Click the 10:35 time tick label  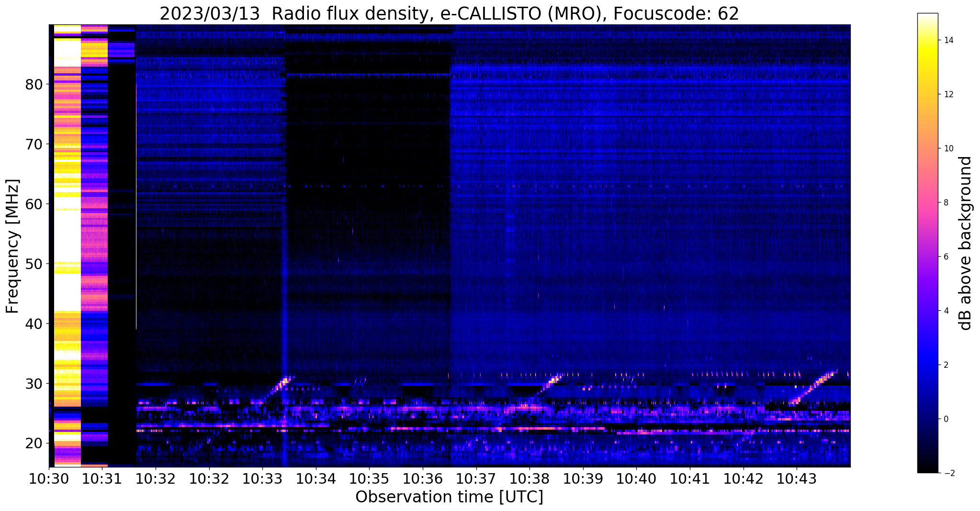click(369, 479)
